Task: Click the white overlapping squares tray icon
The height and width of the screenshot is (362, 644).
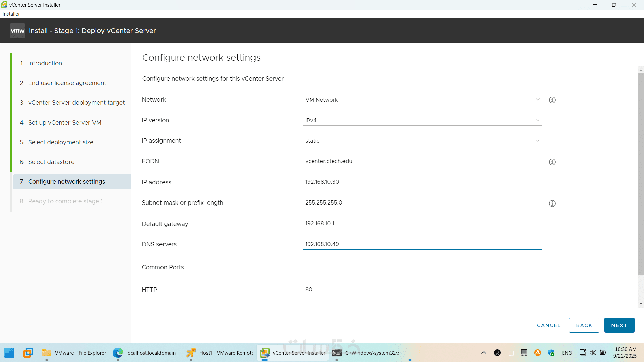Action: (511, 353)
